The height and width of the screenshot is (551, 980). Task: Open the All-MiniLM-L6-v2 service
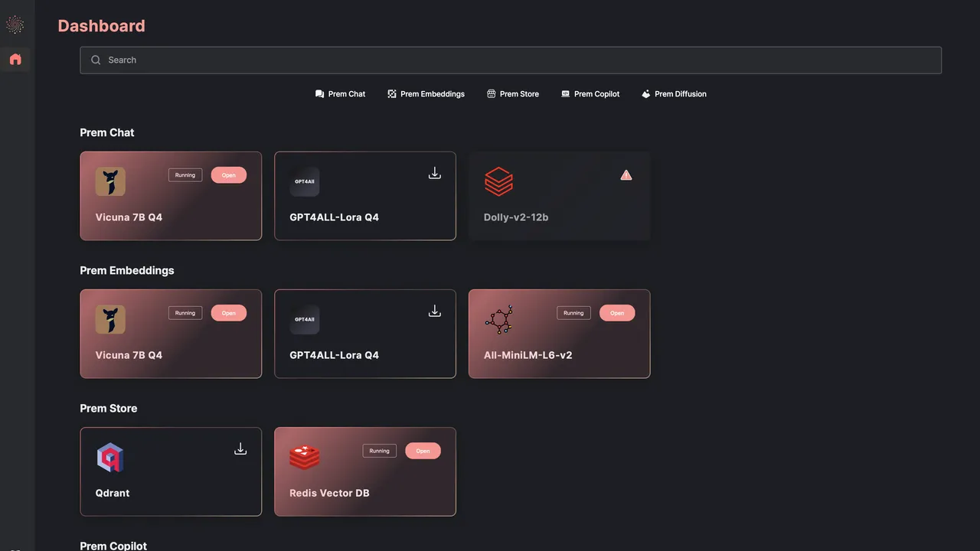(617, 313)
